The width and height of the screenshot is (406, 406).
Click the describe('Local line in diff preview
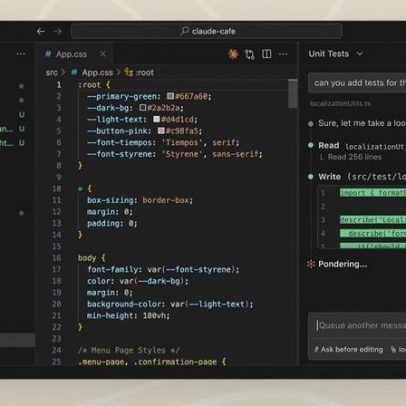[373, 220]
